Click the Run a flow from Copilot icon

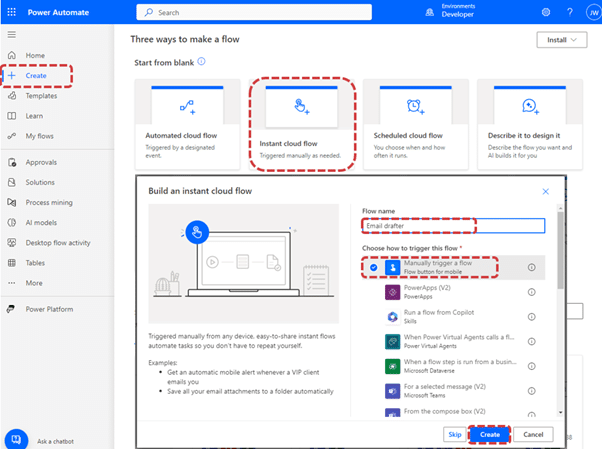click(x=392, y=316)
